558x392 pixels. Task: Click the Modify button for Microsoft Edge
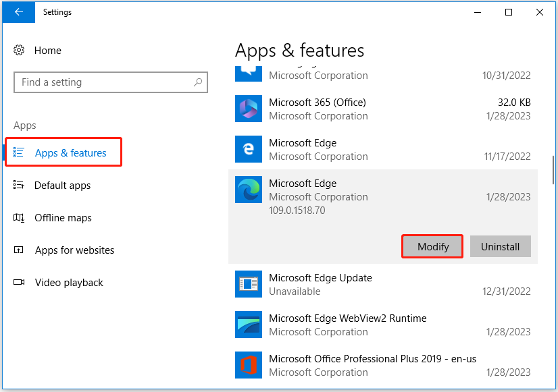(432, 246)
